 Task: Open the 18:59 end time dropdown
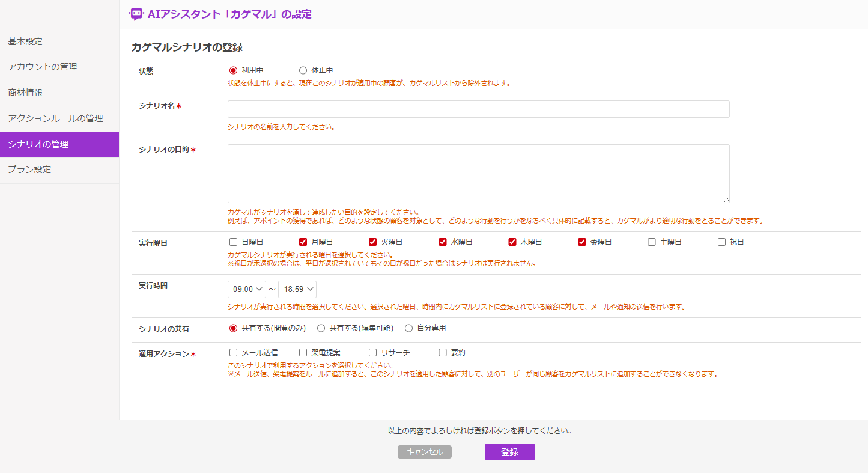point(297,289)
